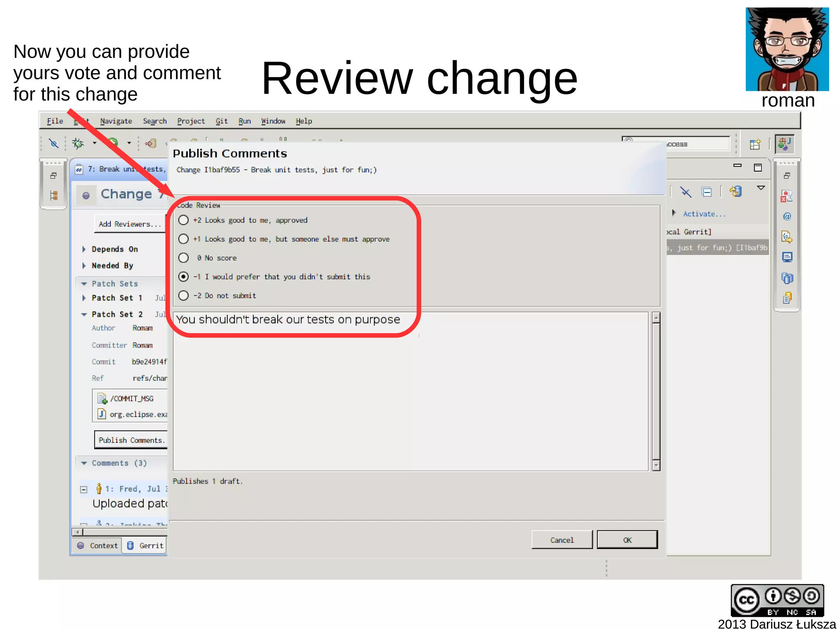Collapse the Comments (3) section

coord(84,463)
